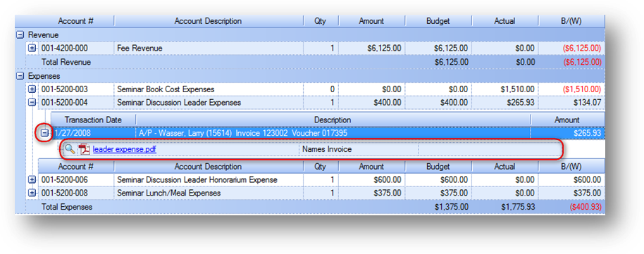Viewport: 644px width, 254px height.
Task: Expand account 001-5200-003 row
Action: point(32,89)
